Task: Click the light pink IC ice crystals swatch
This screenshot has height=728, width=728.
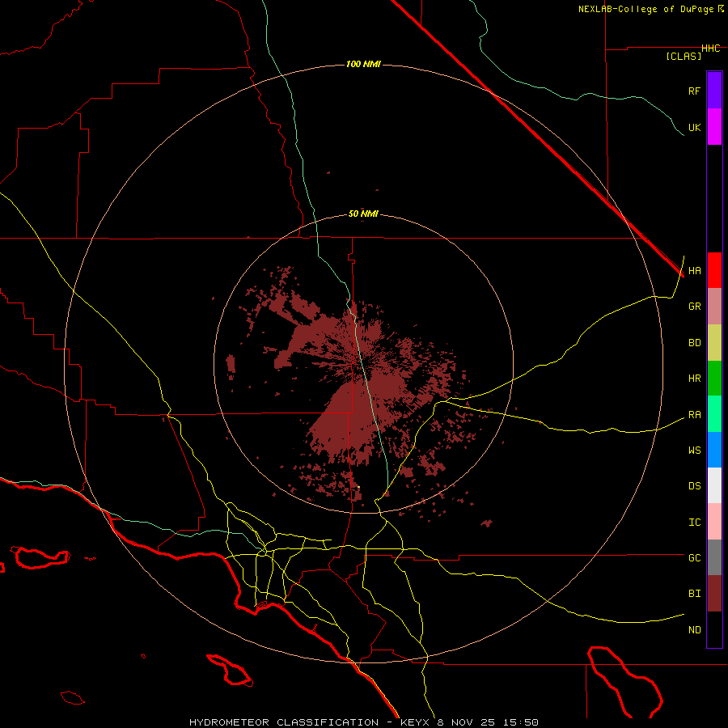Action: coord(714,522)
